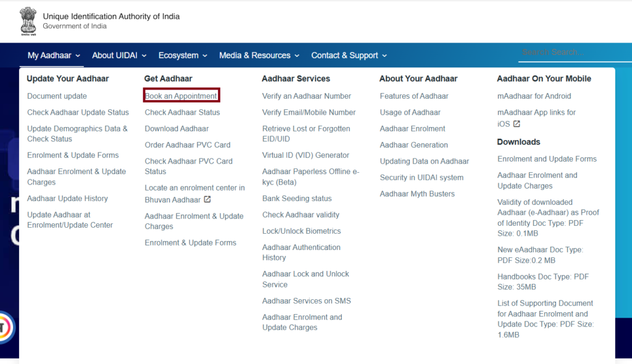Select Aadhaar Paperless Offline e-kyc (Beta)
This screenshot has height=364, width=632.
[310, 176]
